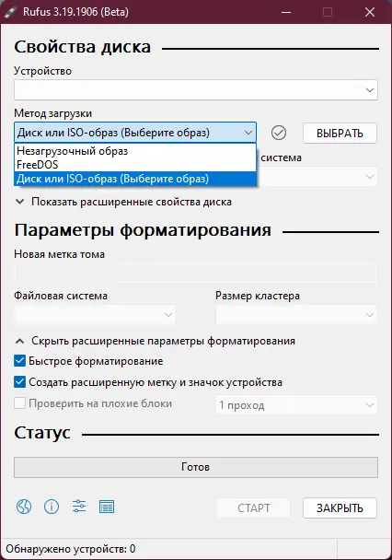Open the About info icon
The image size is (392, 560).
click(52, 507)
